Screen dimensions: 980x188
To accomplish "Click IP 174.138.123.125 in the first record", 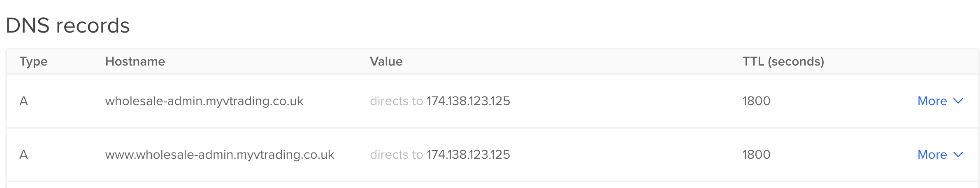I will point(468,101).
